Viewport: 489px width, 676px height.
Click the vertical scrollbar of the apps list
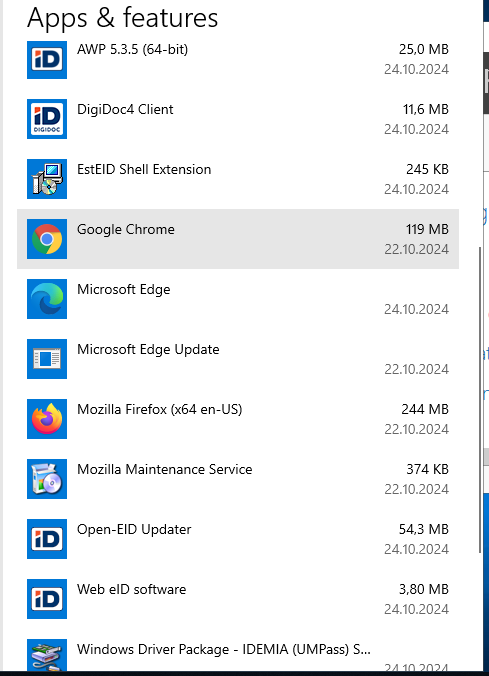click(480, 399)
